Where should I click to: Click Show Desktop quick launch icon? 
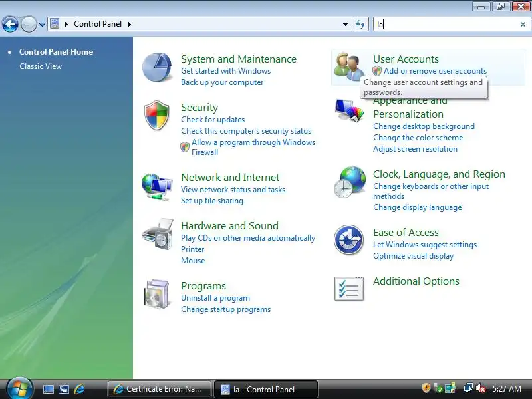(48, 389)
